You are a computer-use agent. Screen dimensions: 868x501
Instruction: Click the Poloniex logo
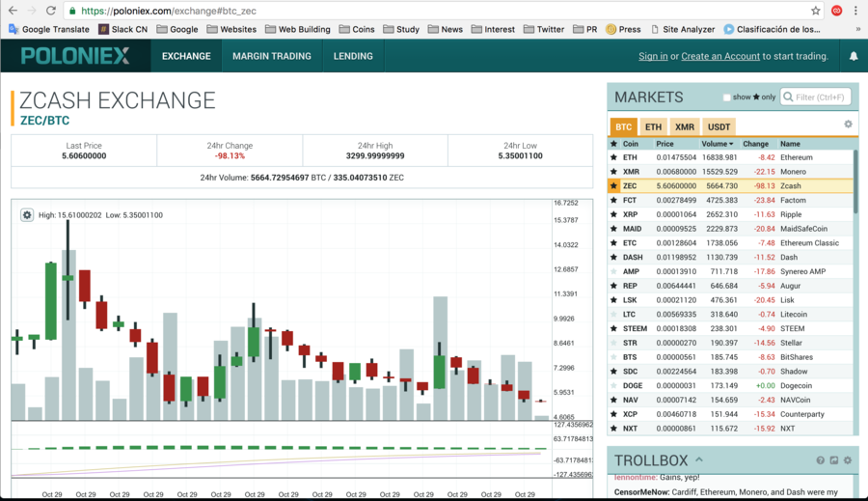tap(75, 56)
